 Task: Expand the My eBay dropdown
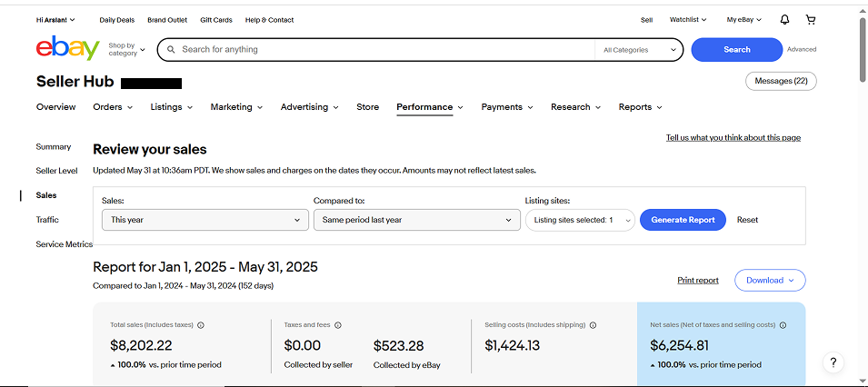(744, 20)
